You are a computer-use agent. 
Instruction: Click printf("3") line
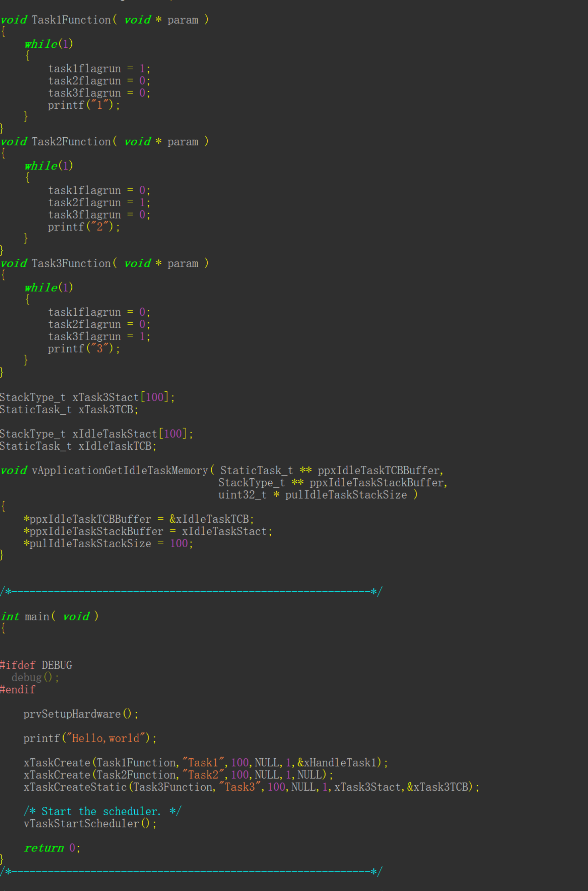click(84, 349)
